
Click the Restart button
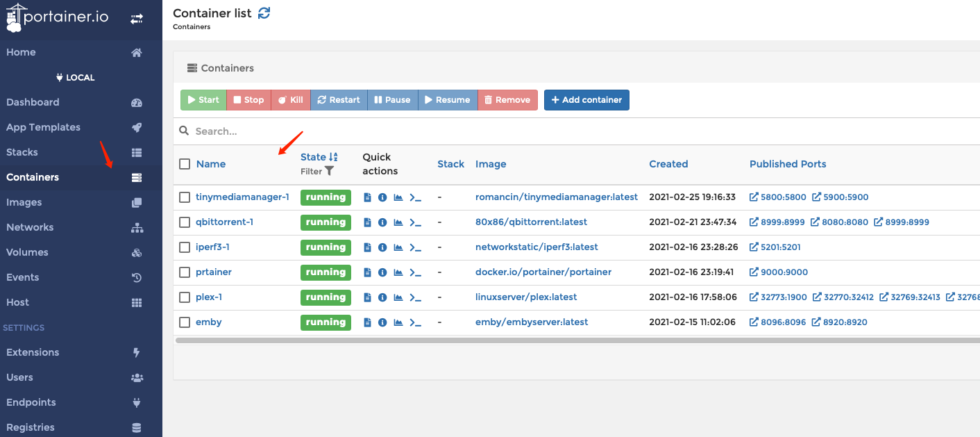339,100
